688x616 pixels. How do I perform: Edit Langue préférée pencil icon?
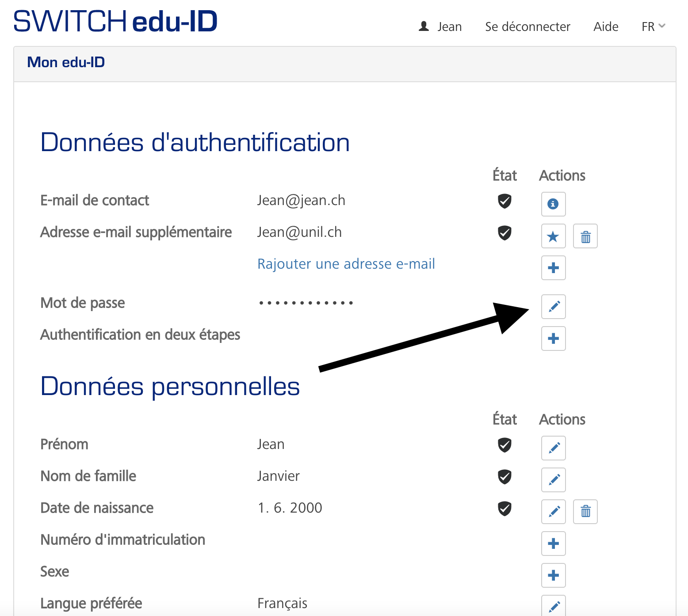coord(553,606)
